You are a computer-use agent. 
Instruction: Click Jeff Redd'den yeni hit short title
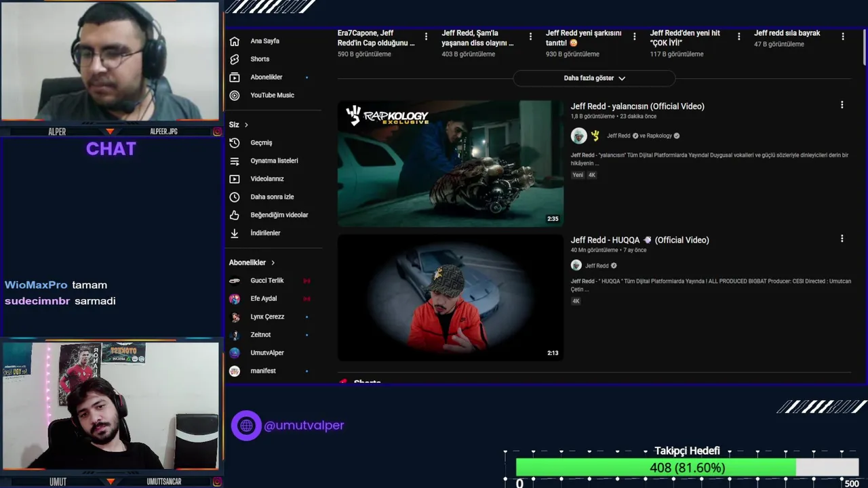685,38
